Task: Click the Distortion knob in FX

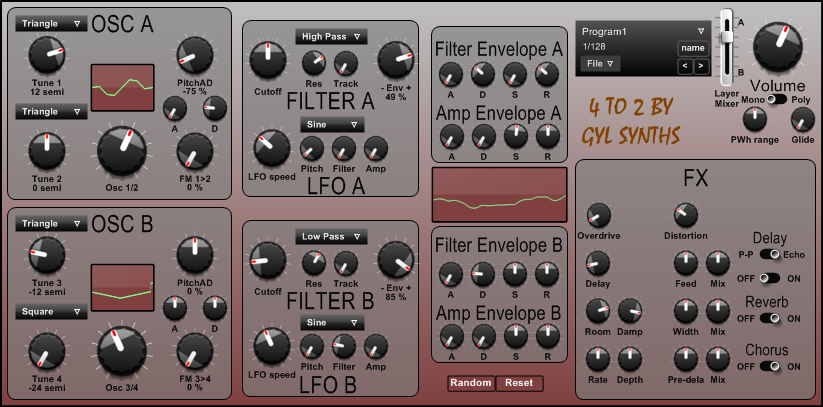Action: [685, 214]
